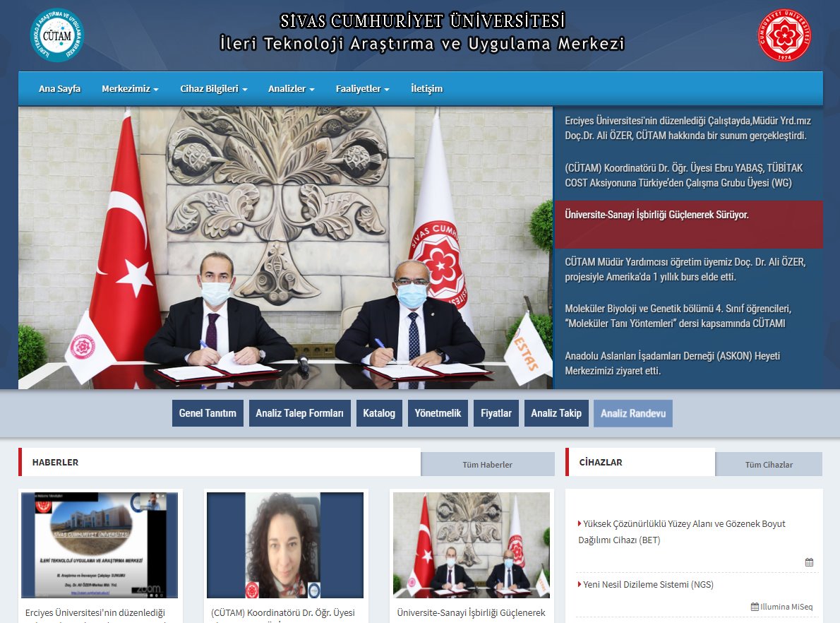Select the HABERLER section tab
Viewport: 840px width, 623px height.
(x=219, y=462)
